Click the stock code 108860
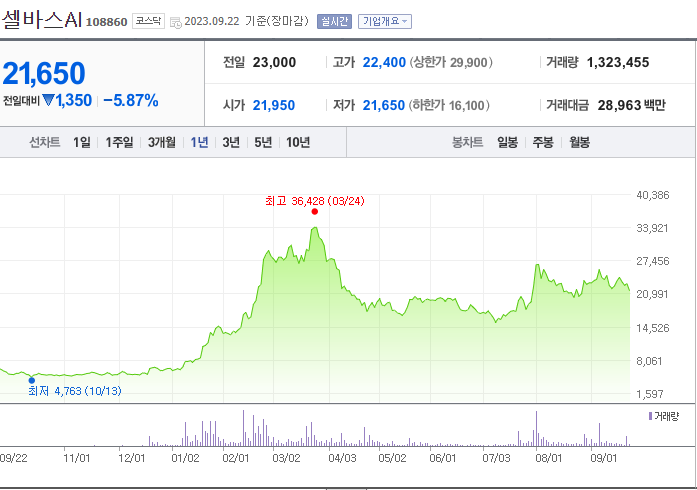This screenshot has width=697, height=490. 106,22
